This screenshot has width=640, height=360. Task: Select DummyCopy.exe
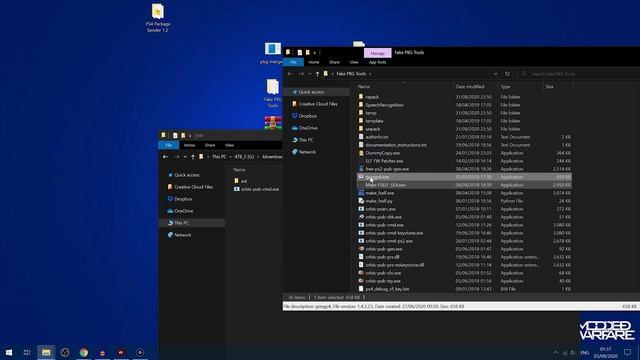tap(382, 153)
